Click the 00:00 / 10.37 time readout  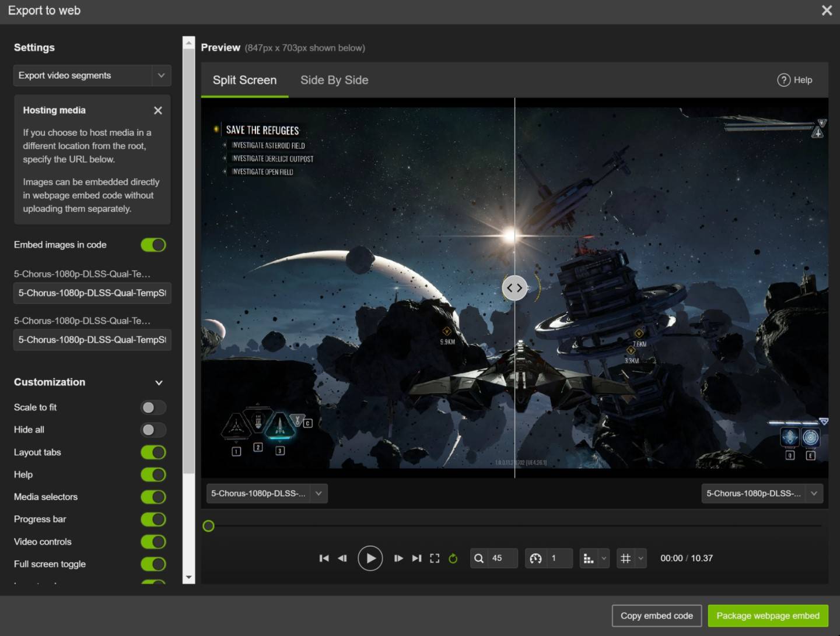687,558
